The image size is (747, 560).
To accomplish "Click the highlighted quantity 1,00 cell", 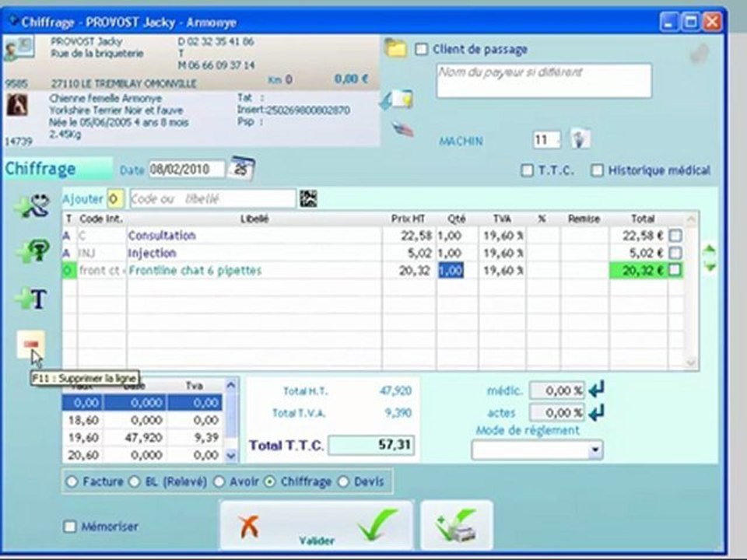I will [x=451, y=271].
